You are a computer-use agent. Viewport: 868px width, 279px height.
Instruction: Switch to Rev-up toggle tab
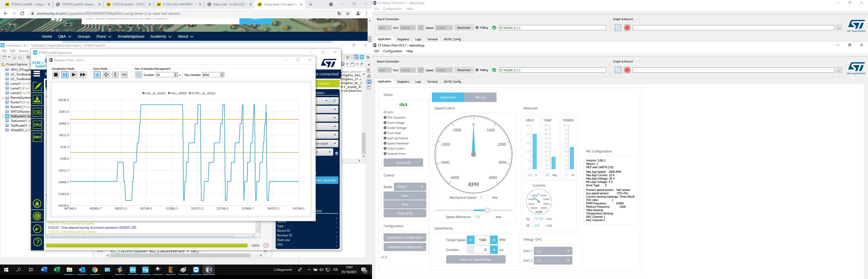480,97
